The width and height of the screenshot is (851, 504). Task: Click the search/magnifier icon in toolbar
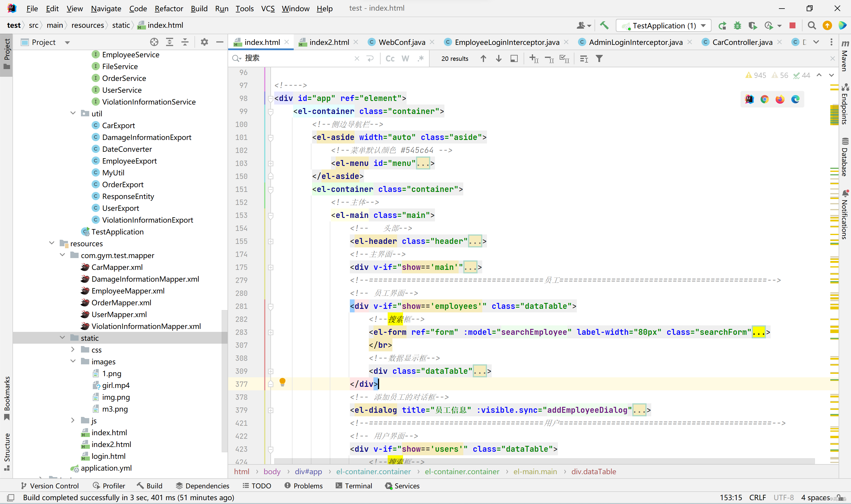click(812, 25)
